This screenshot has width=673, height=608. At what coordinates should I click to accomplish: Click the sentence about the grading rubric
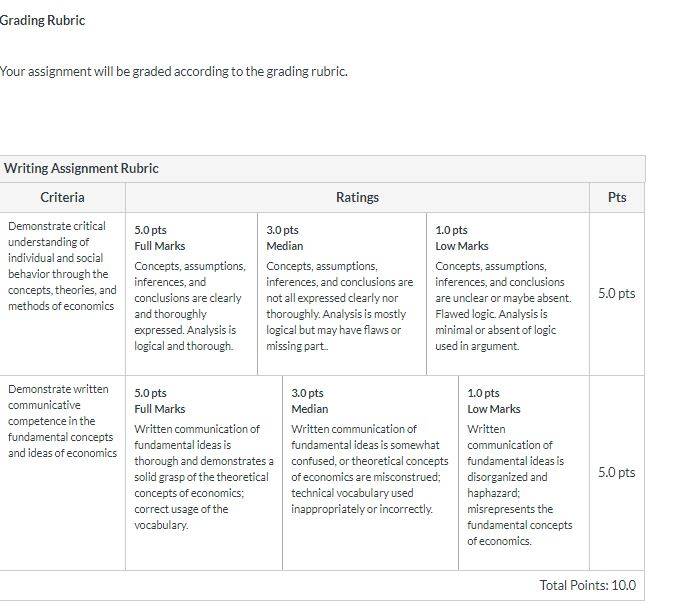click(173, 71)
